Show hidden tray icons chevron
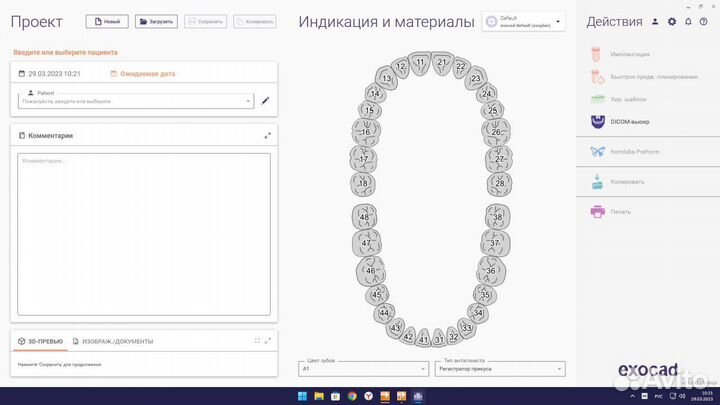 coord(632,396)
